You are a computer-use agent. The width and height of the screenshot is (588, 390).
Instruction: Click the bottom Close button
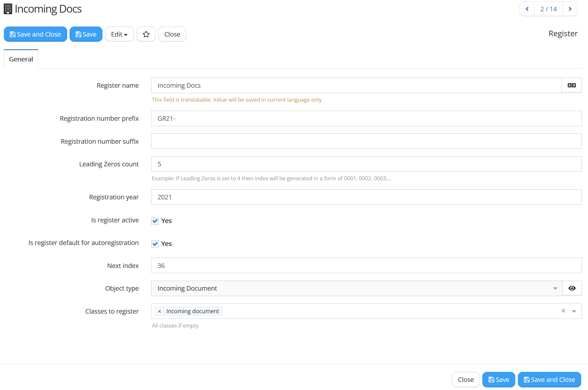[466, 379]
